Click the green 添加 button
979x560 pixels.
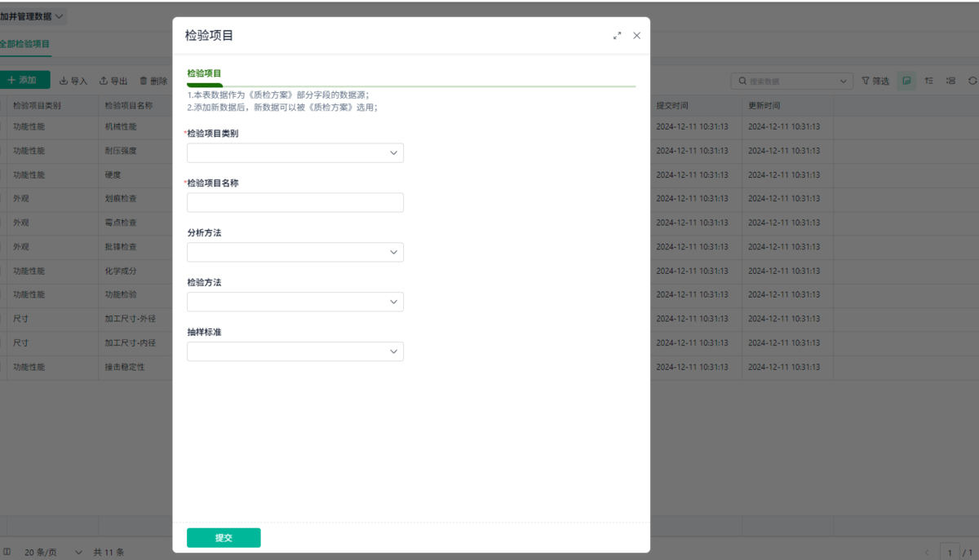point(23,81)
